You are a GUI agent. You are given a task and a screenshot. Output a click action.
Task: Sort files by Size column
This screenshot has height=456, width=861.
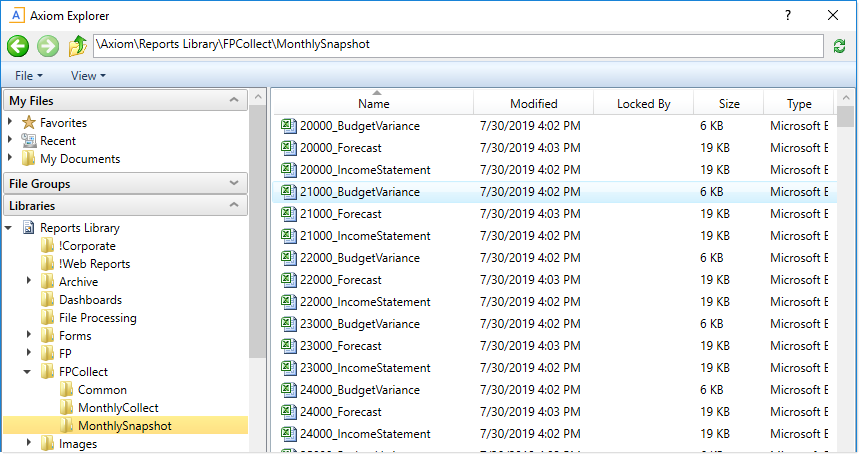click(x=729, y=104)
